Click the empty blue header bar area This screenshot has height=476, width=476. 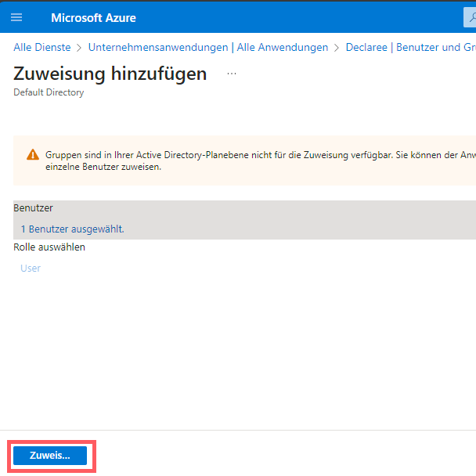click(x=297, y=17)
